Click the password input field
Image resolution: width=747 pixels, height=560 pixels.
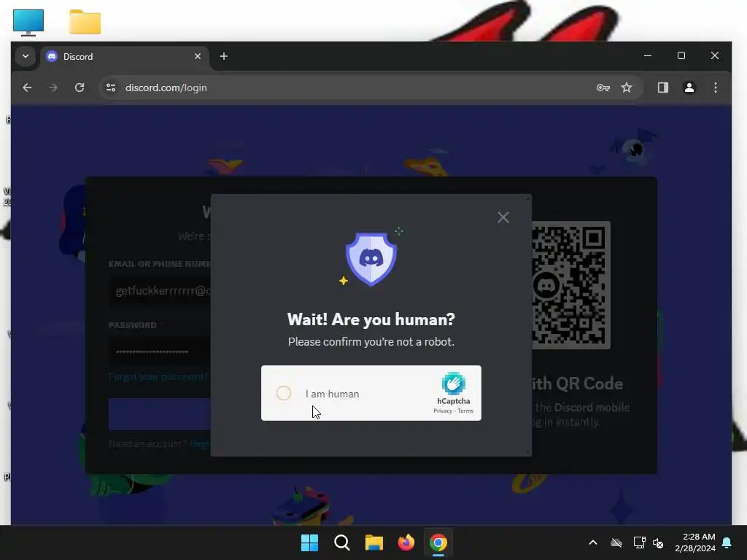pyautogui.click(x=160, y=352)
